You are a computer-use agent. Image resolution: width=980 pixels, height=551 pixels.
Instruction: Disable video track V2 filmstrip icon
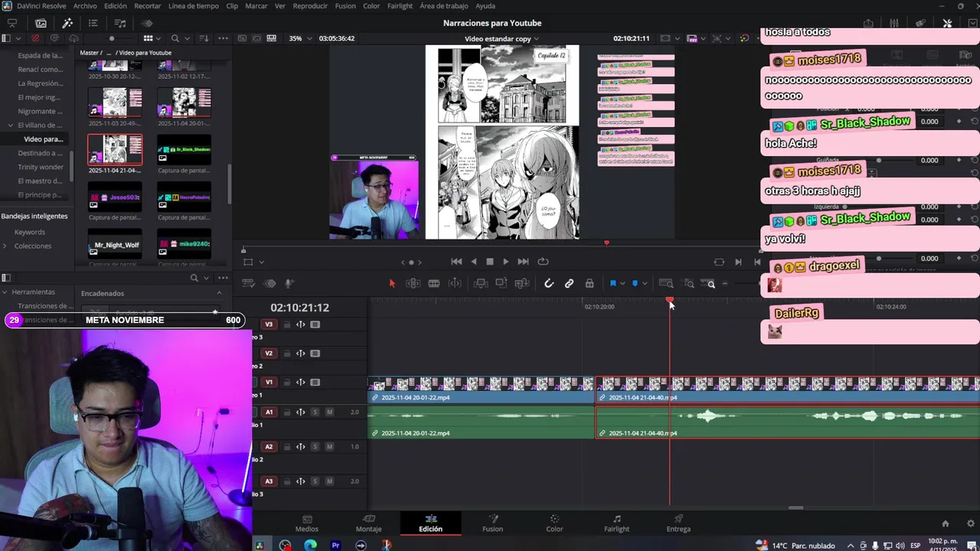point(315,354)
